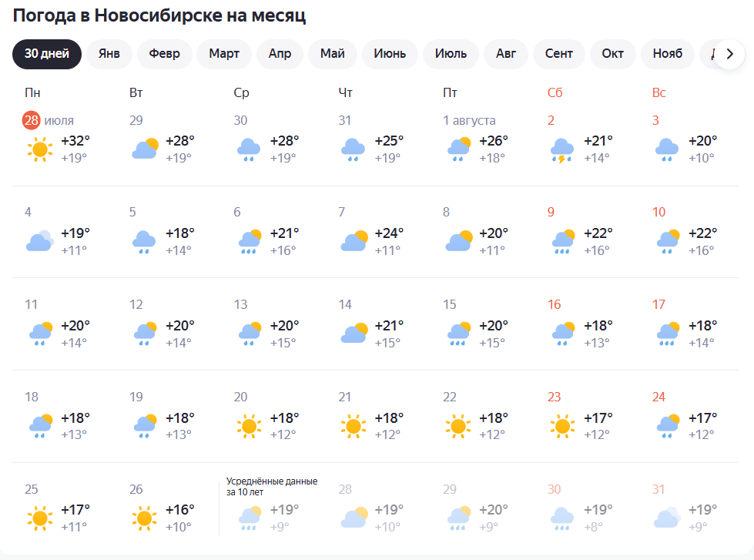Open the Янв month tab

pyautogui.click(x=109, y=54)
